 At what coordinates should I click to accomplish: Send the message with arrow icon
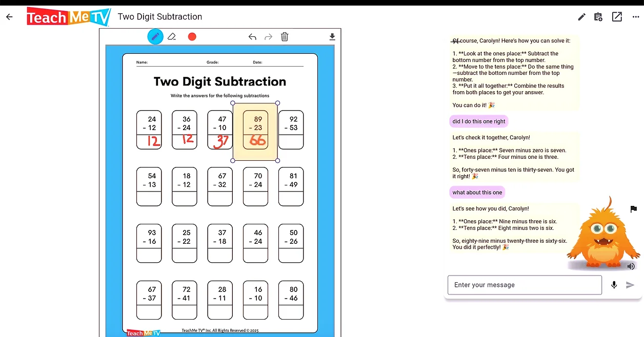(x=630, y=285)
